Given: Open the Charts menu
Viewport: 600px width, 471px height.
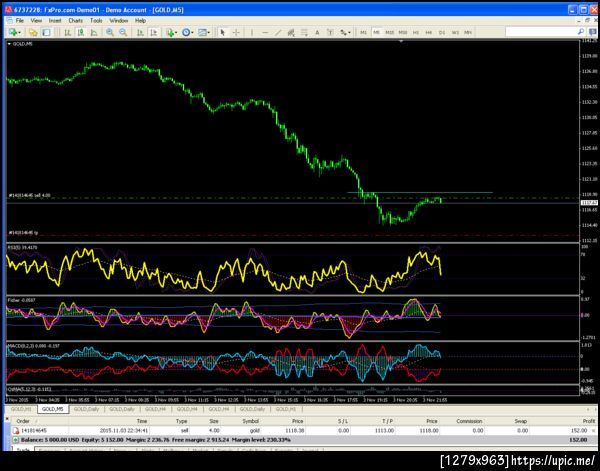Looking at the screenshot, I should [75, 20].
